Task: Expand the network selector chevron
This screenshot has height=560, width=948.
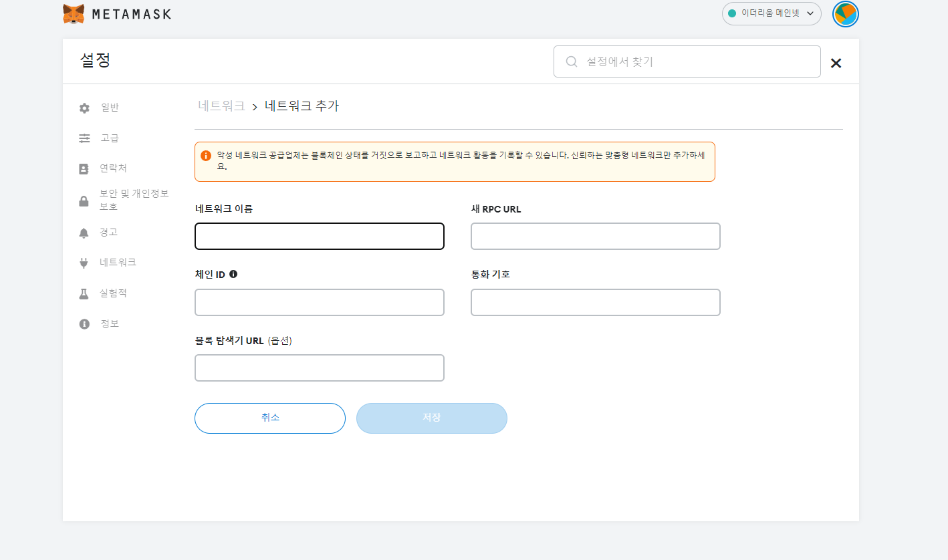Action: click(x=810, y=13)
